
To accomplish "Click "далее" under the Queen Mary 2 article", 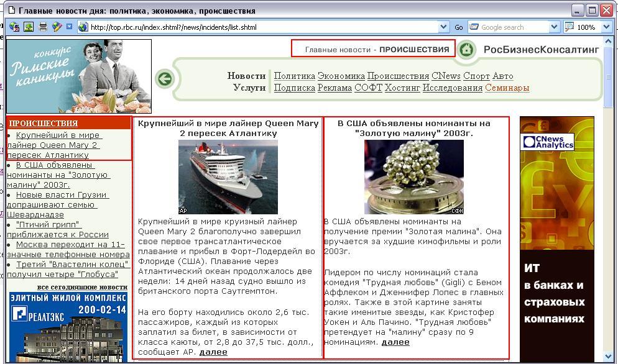I will tap(213, 352).
